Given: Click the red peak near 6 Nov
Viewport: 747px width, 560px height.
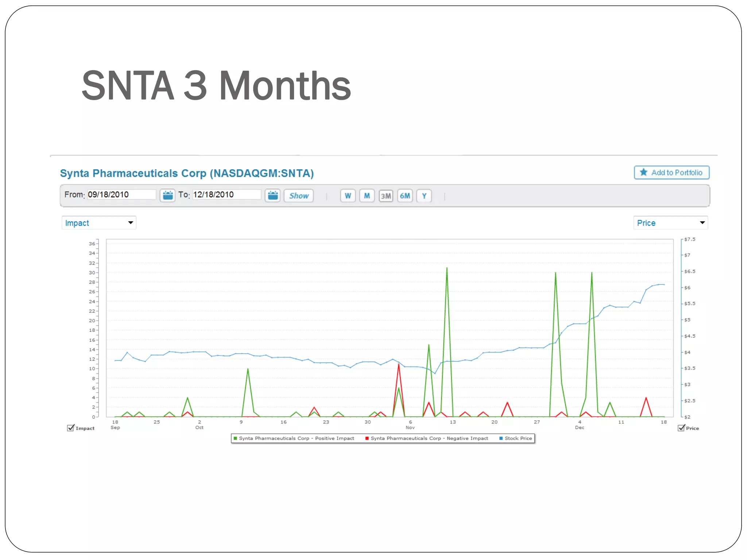Looking at the screenshot, I should (399, 365).
